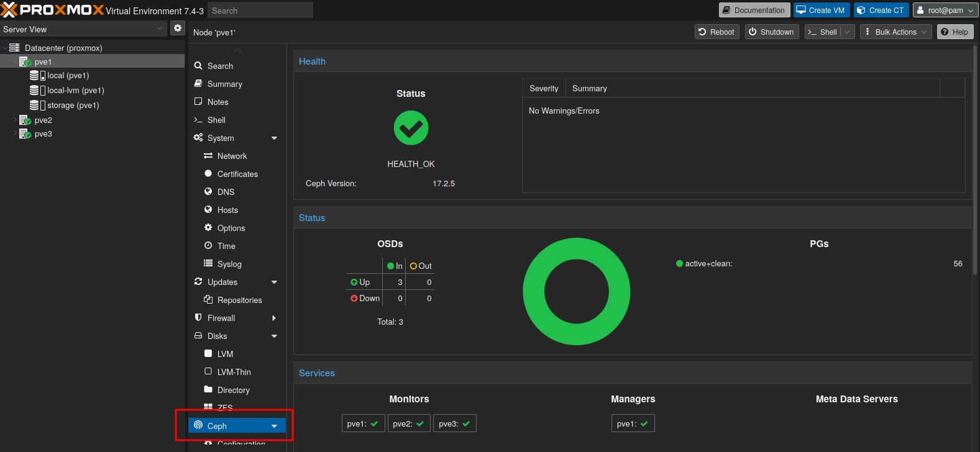Click the Disks drive icon
980x452 pixels.
198,336
